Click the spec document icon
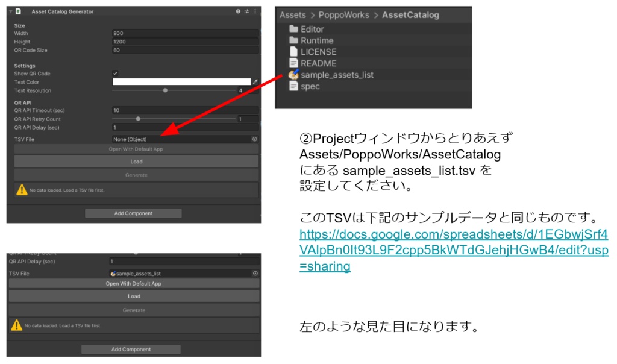The image size is (617, 364). (x=293, y=86)
